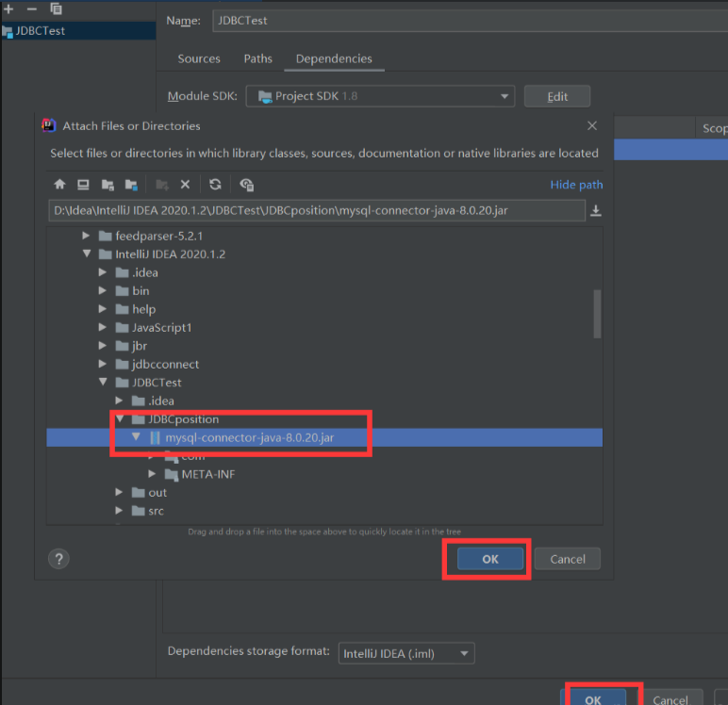Click the path history download-arrow icon

pyautogui.click(x=596, y=211)
